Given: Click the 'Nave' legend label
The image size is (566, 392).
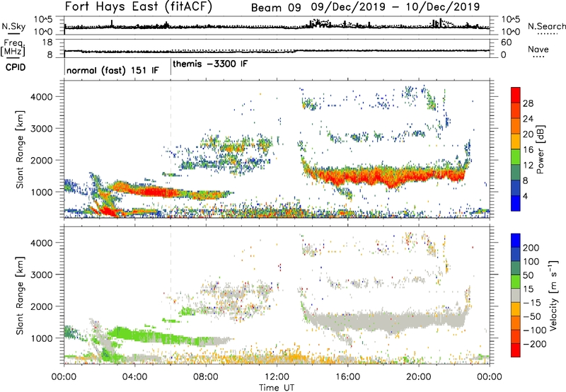Looking at the screenshot, I should tap(538, 50).
